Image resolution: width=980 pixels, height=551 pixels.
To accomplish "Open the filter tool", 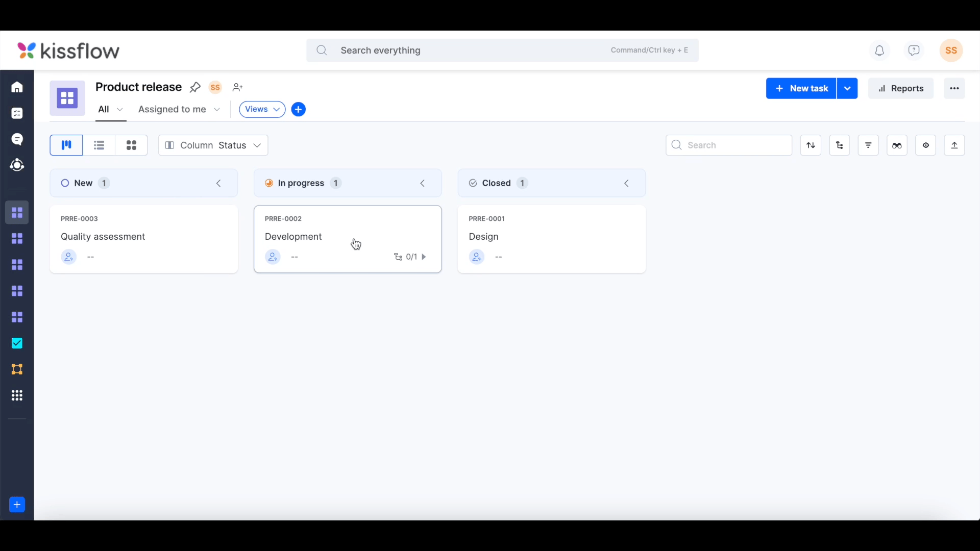I will click(x=868, y=145).
